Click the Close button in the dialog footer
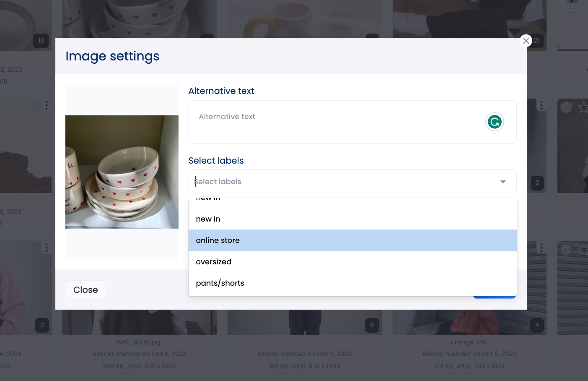The width and height of the screenshot is (588, 381). pos(86,290)
